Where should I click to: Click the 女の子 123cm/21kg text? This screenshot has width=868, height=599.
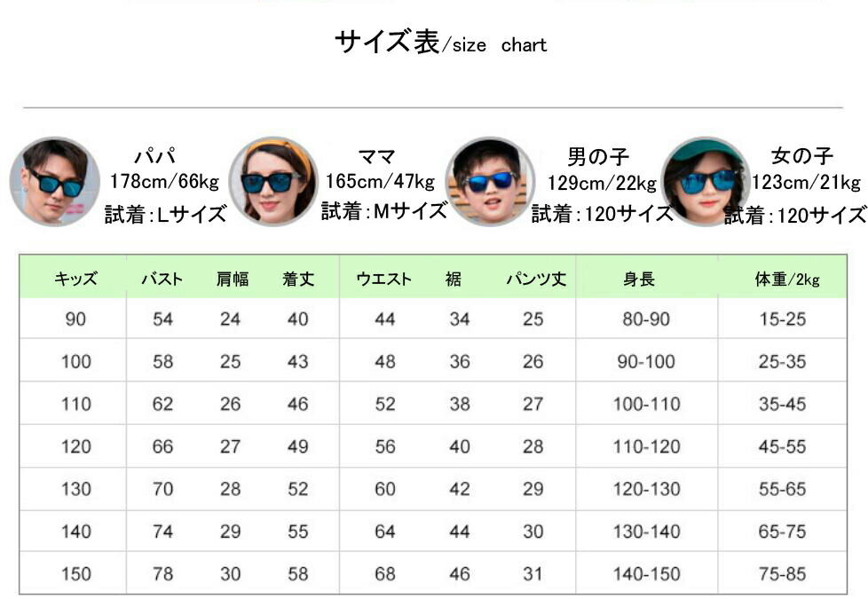click(x=806, y=183)
